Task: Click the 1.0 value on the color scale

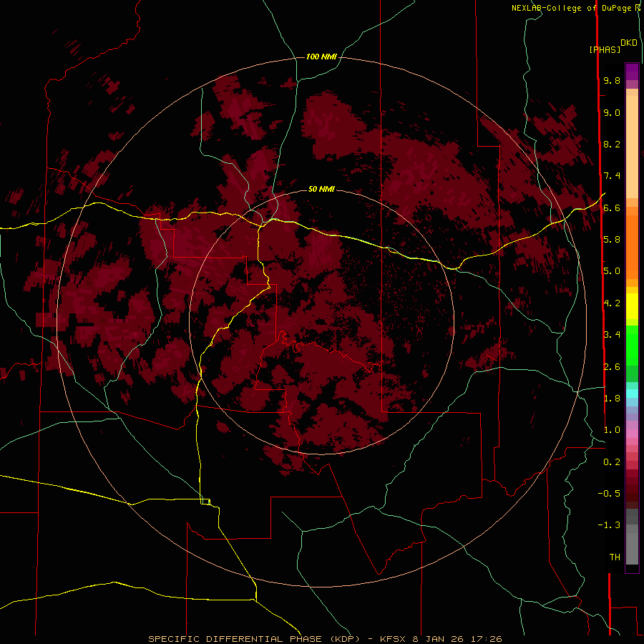Action: (612, 429)
